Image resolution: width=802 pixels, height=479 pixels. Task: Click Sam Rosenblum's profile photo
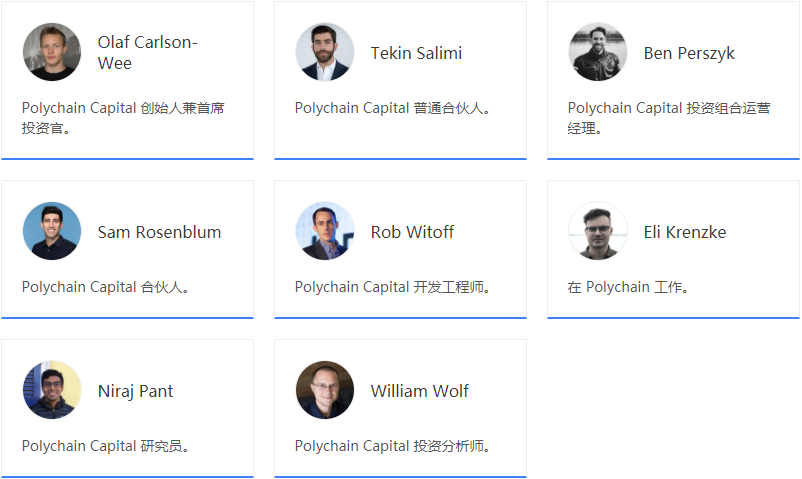pos(52,232)
